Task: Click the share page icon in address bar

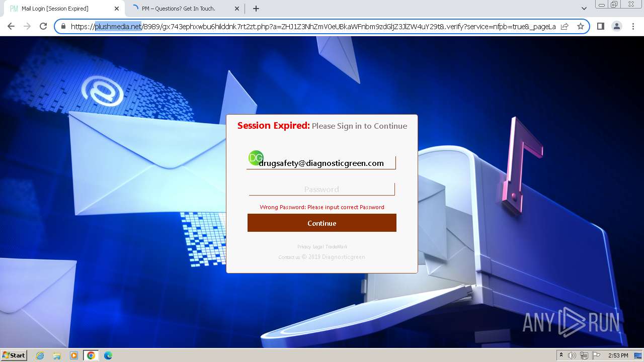Action: coord(565,27)
